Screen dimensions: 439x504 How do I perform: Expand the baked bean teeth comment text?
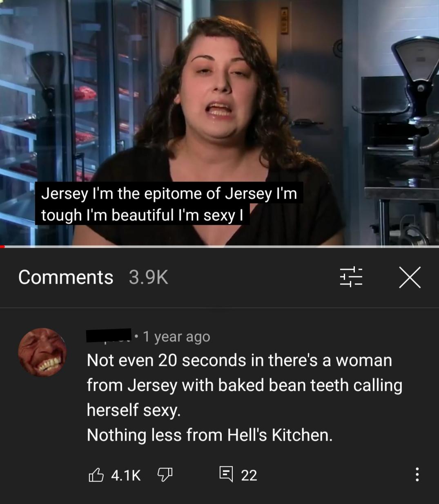244,397
